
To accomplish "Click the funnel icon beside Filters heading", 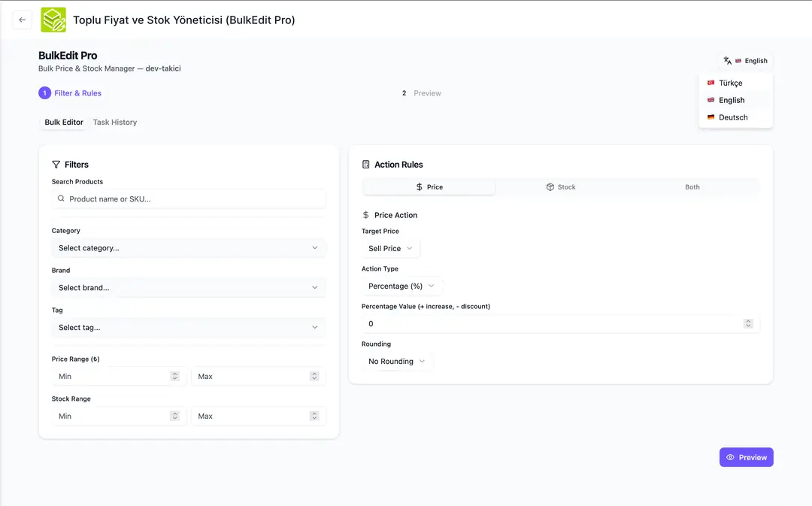I will click(x=56, y=165).
